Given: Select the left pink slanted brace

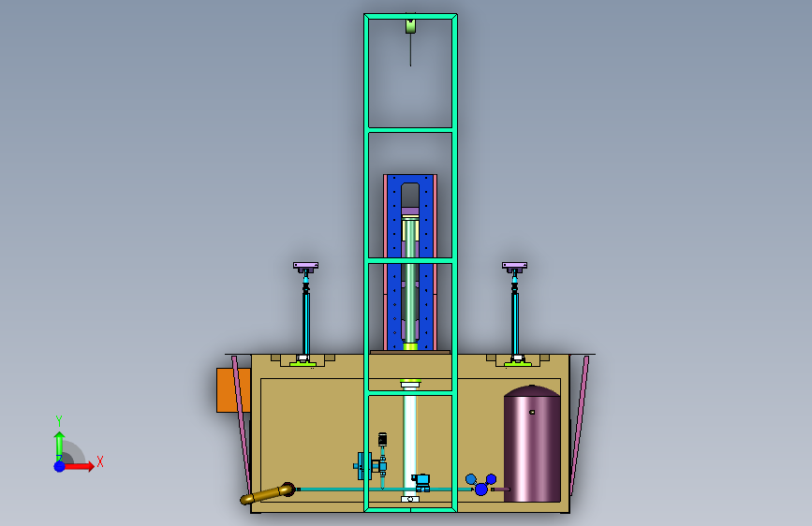Looking at the screenshot, I should 242,425.
